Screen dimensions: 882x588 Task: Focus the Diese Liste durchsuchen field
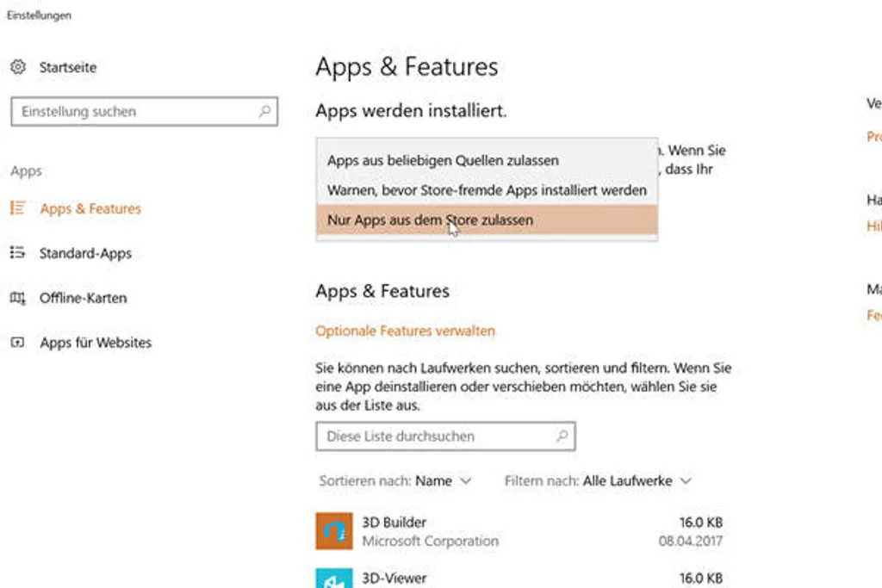point(445,436)
